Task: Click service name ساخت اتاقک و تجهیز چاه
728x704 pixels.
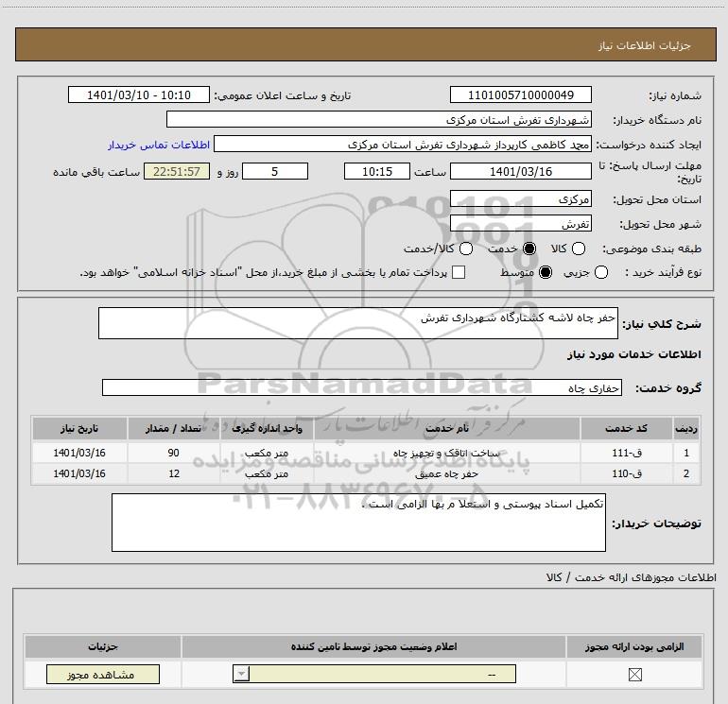Action: [x=446, y=453]
